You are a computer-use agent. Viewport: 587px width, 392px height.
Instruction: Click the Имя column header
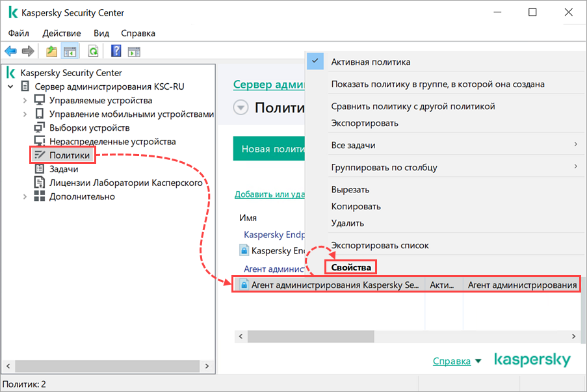[x=248, y=218]
